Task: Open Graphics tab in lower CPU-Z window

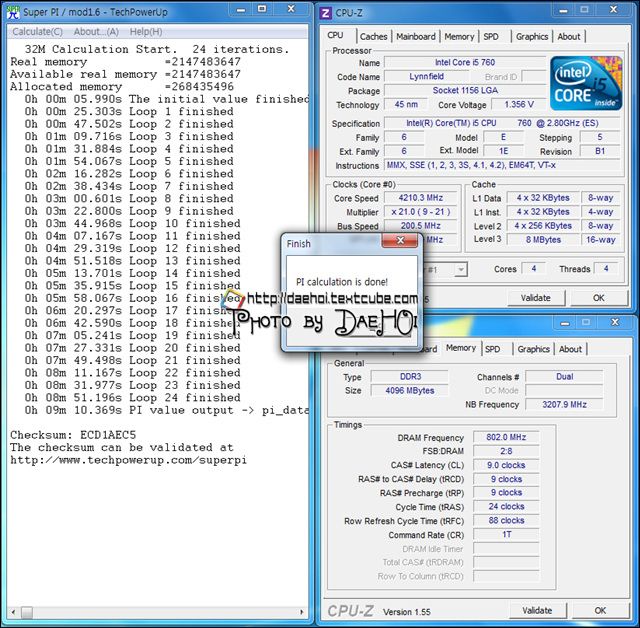Action: (533, 349)
